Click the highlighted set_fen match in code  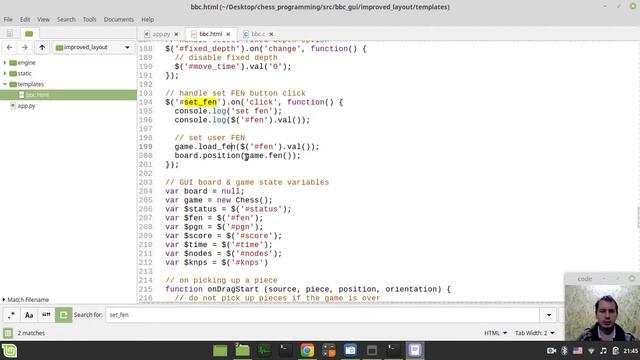[x=200, y=102]
